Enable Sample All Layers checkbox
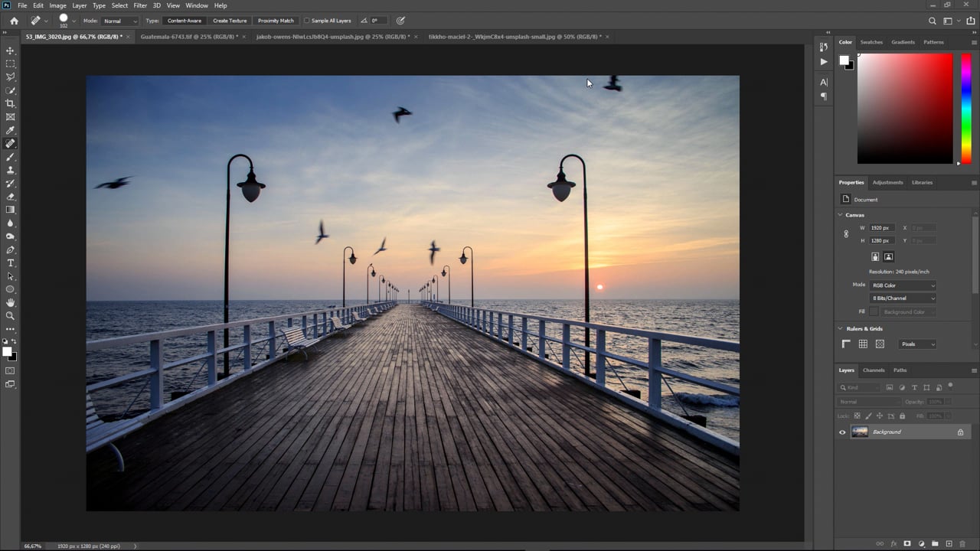Image resolution: width=980 pixels, height=551 pixels. (307, 21)
